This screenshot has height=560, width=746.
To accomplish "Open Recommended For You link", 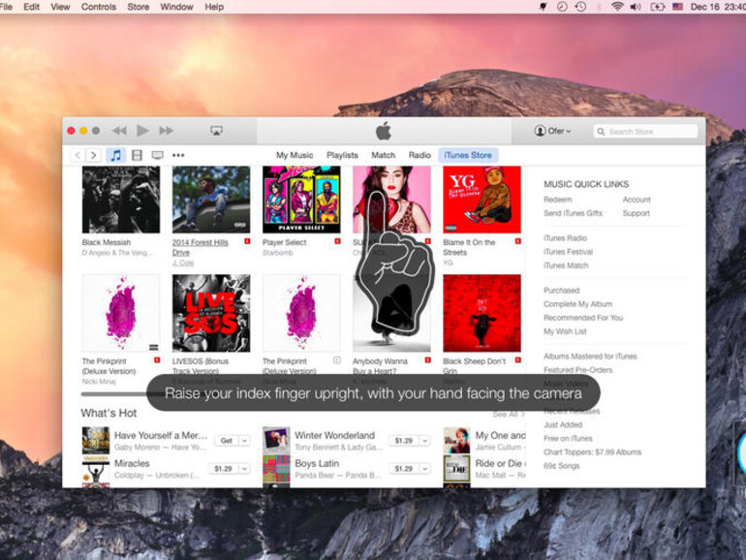I will click(x=583, y=318).
